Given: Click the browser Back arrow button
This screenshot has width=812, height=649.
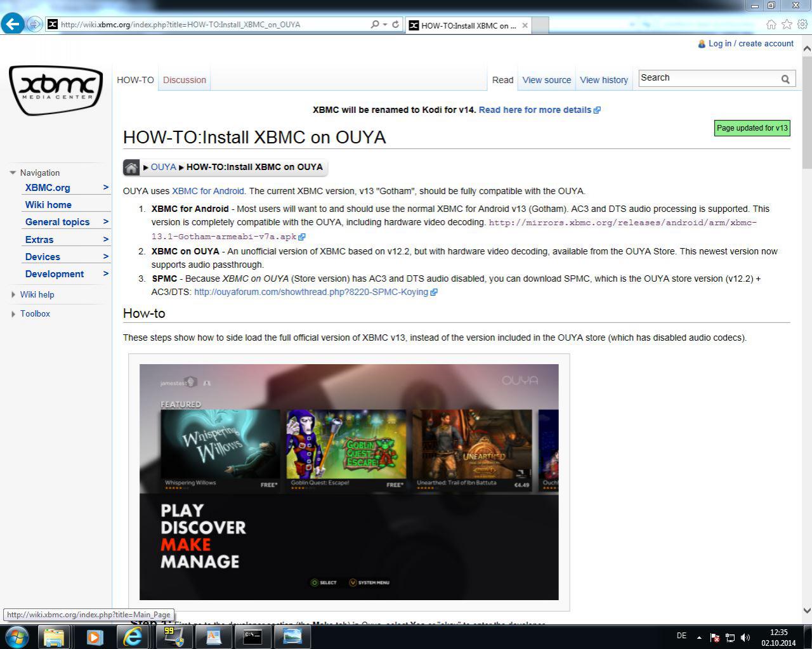Looking at the screenshot, I should tap(12, 24).
